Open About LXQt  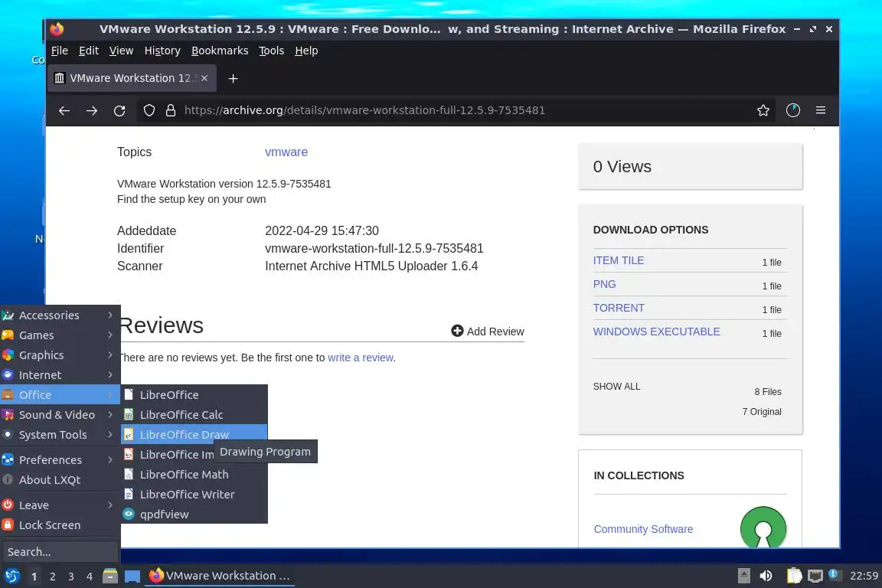coord(60,480)
